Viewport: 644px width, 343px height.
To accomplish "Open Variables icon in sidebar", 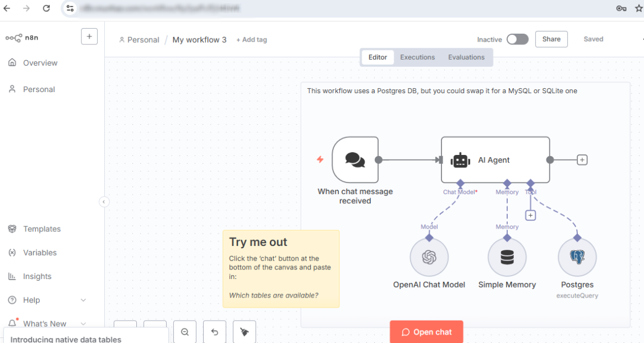I will [x=12, y=253].
